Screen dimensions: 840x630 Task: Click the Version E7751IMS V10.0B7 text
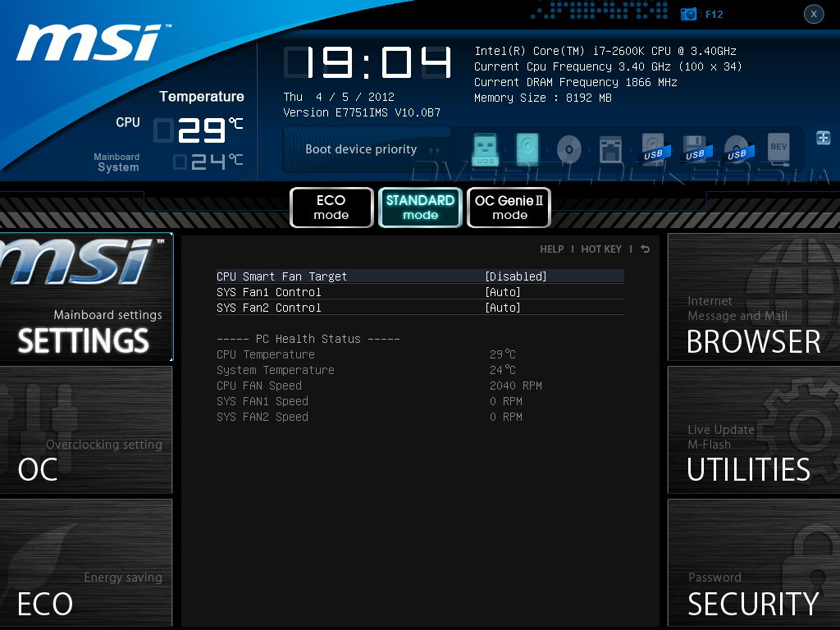tap(362, 112)
